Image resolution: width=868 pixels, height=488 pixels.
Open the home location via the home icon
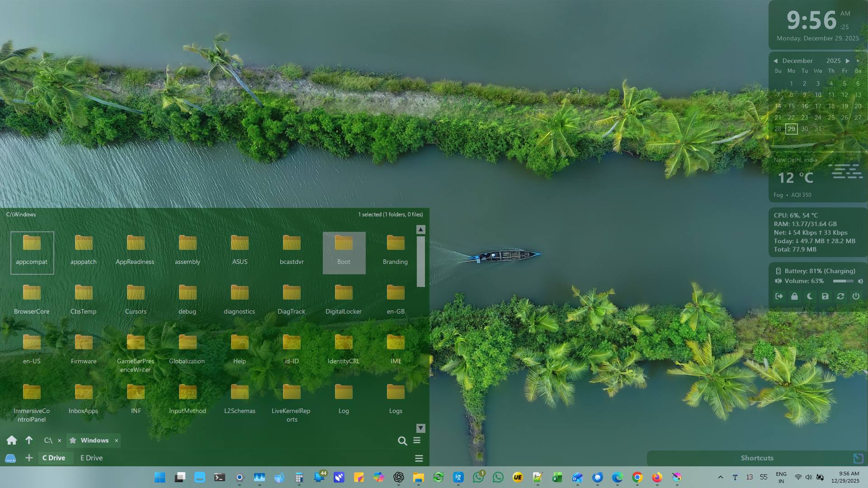coord(12,440)
